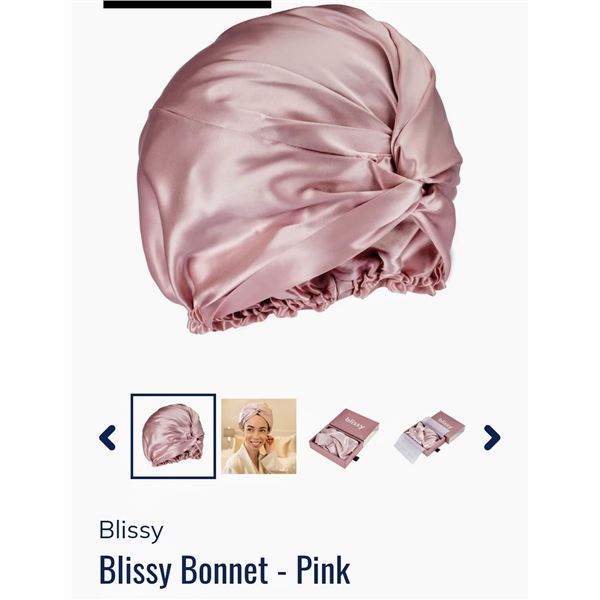Click the dark blue right carousel arrow
The height and width of the screenshot is (600, 600).
pos(492,437)
